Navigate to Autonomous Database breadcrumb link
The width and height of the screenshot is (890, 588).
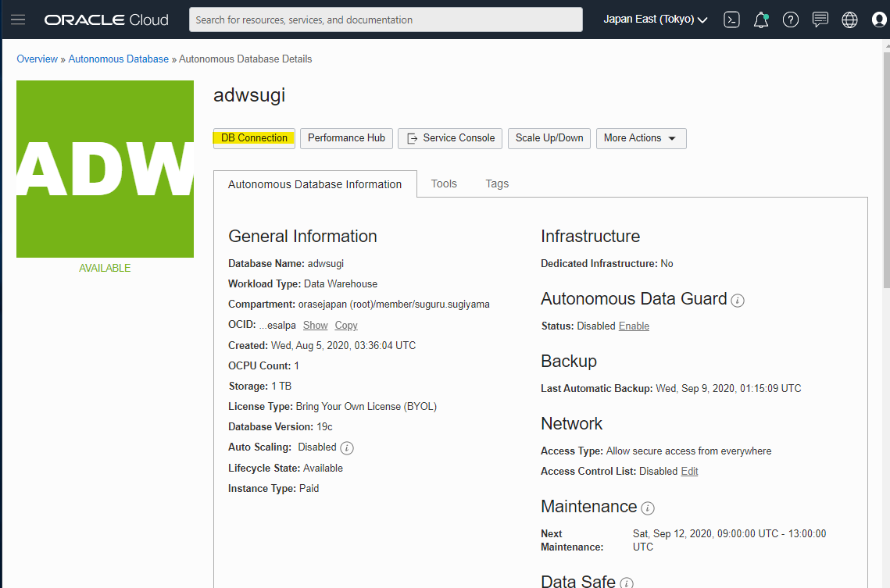[118, 59]
